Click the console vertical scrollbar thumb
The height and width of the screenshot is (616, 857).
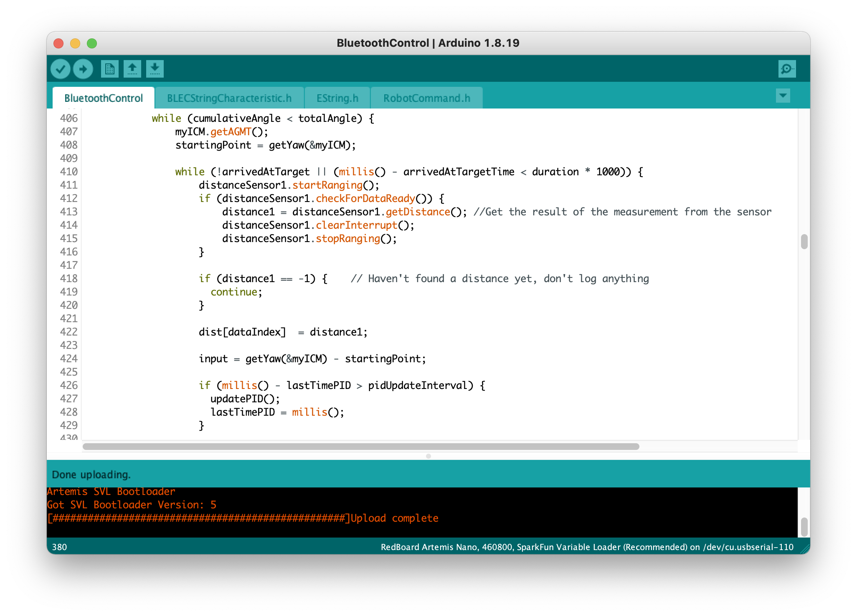point(804,527)
